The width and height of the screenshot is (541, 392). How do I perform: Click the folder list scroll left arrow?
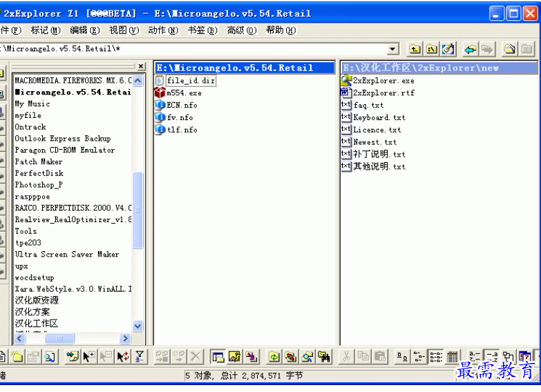point(19,339)
